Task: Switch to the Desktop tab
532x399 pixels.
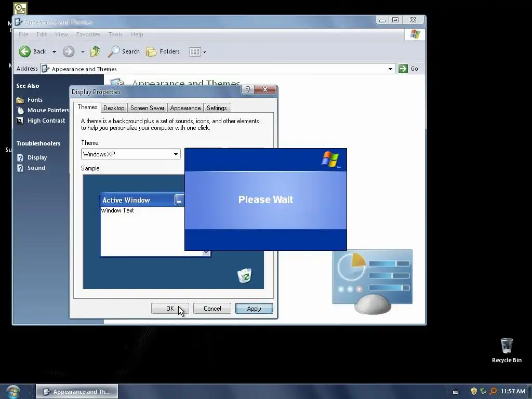Action: point(114,108)
